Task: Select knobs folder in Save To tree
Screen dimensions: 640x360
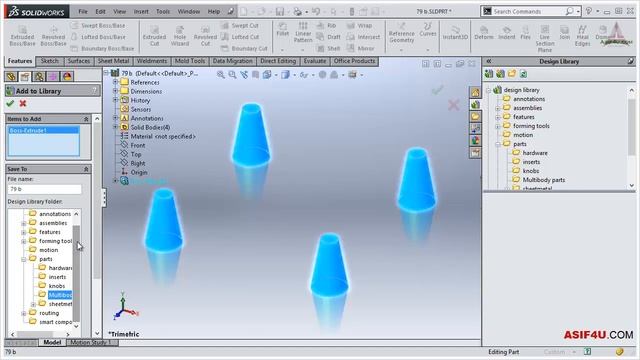Action: [x=57, y=286]
